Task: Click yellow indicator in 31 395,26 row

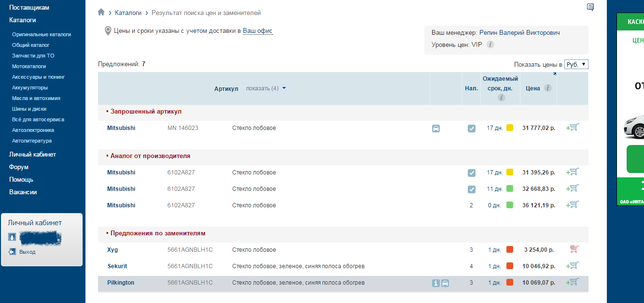Action: click(510, 172)
